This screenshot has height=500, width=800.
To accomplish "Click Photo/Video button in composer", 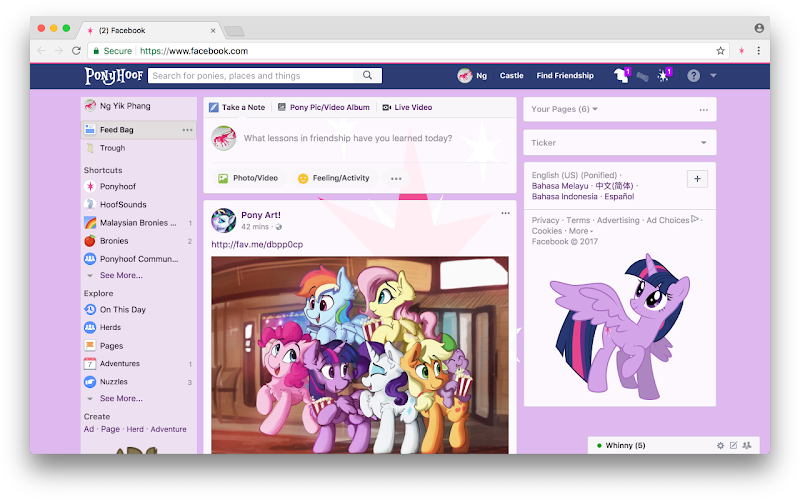I will pyautogui.click(x=248, y=178).
